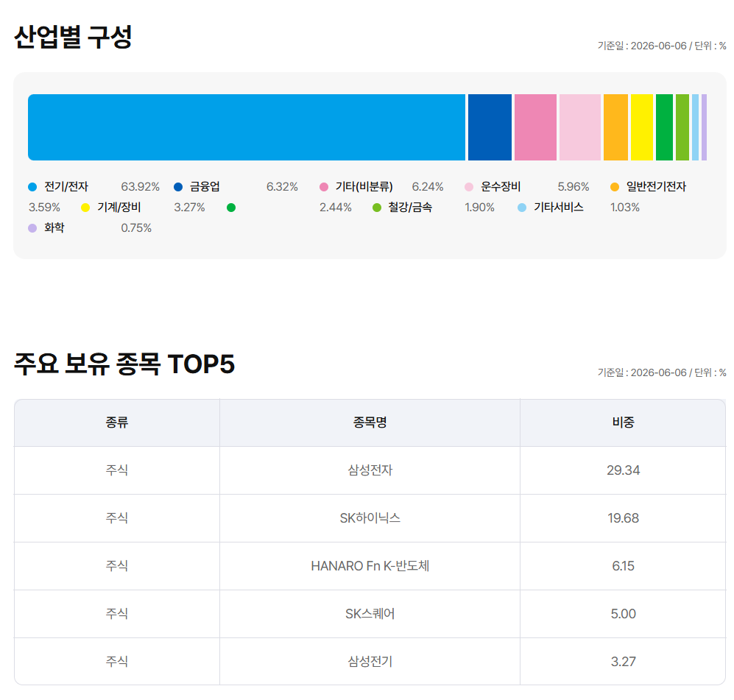Screen dimensions: 734x700
Task: Click the 비중 column header
Action: coord(623,423)
